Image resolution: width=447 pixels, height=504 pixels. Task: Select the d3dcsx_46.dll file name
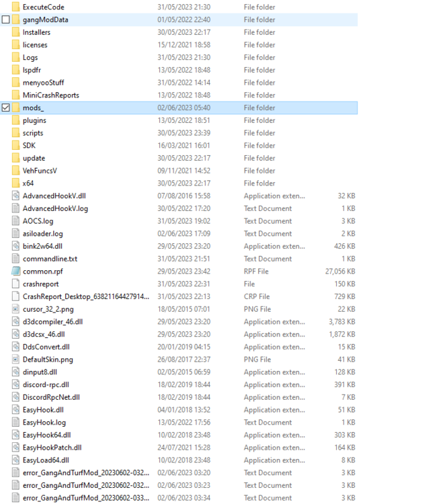click(44, 334)
